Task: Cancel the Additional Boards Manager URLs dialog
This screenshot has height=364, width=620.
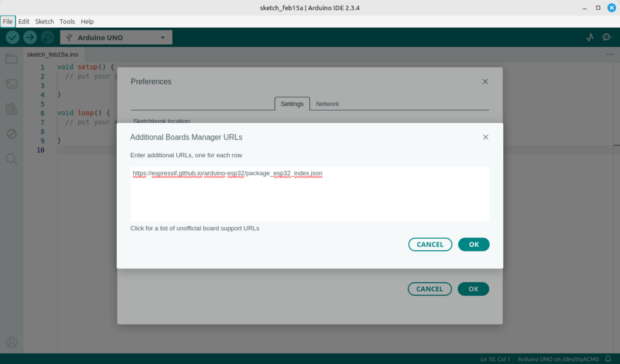Action: pos(430,244)
